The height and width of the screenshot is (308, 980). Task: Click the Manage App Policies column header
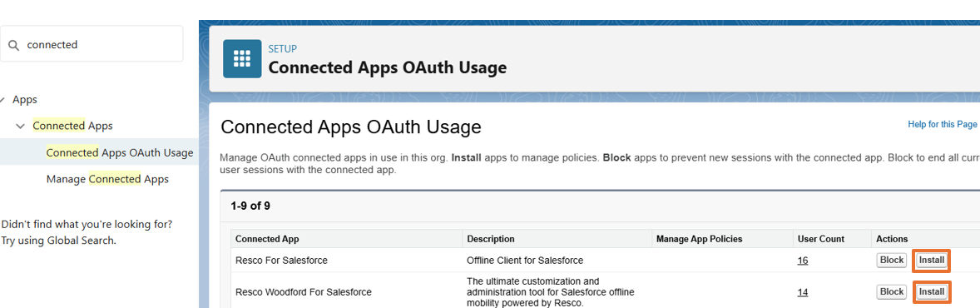(699, 239)
